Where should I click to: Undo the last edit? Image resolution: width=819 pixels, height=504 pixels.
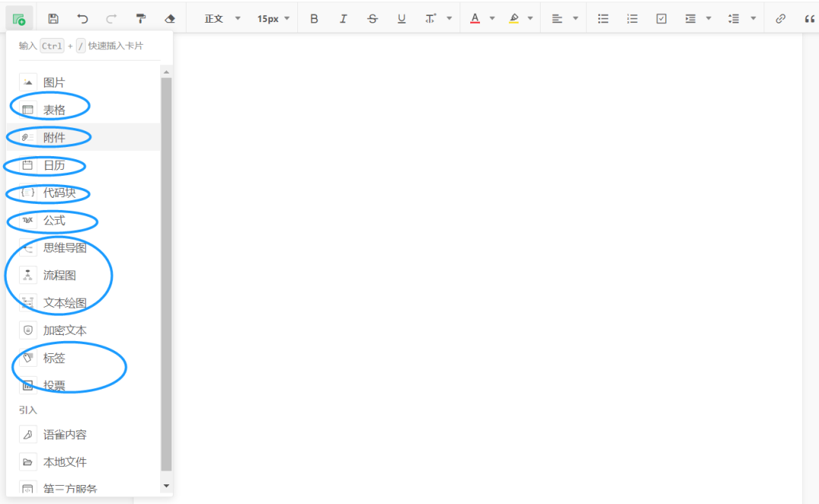pos(83,19)
